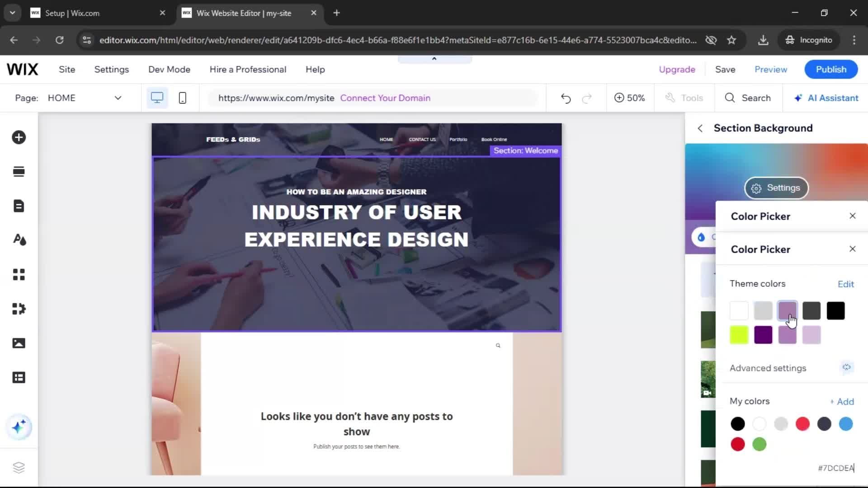This screenshot has width=868, height=488.
Task: Open background Settings button
Action: (x=776, y=188)
